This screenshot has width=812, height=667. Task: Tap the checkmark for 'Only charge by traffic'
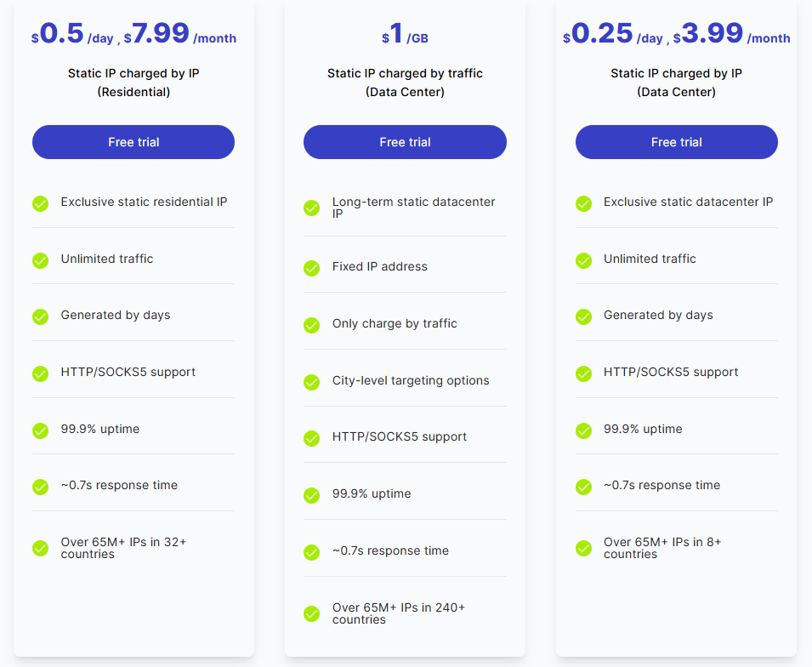click(312, 326)
